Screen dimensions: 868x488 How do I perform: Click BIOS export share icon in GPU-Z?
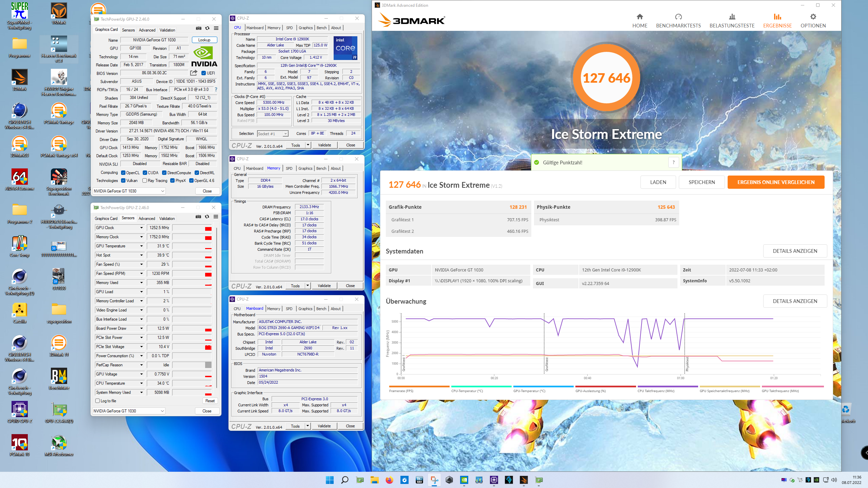[x=194, y=73]
